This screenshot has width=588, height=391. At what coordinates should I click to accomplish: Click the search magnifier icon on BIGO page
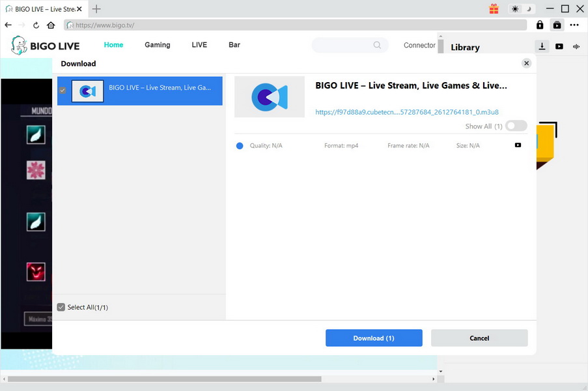(377, 45)
